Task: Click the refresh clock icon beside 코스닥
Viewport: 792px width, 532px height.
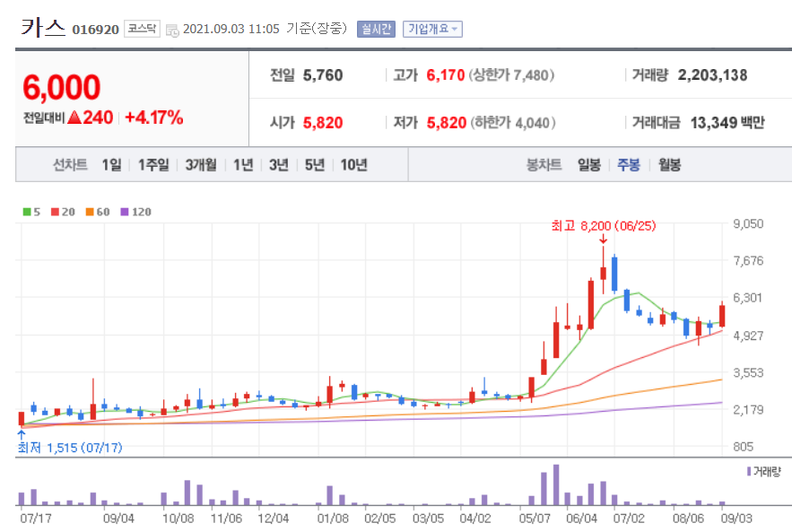Action: pyautogui.click(x=174, y=28)
